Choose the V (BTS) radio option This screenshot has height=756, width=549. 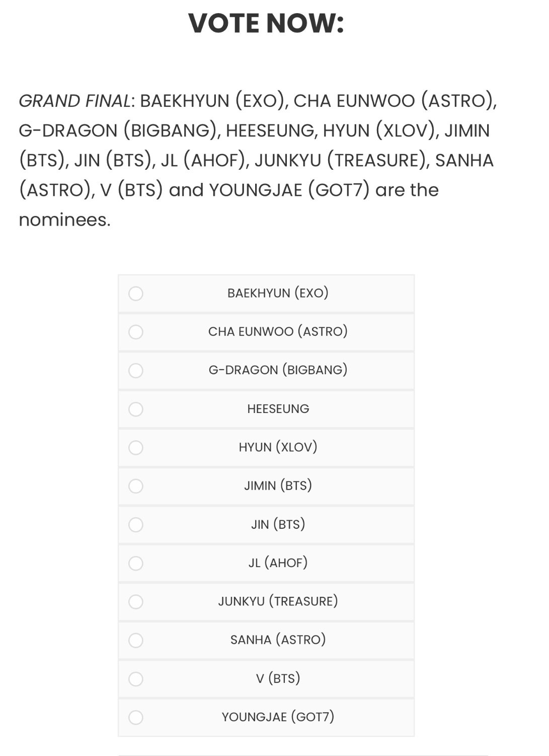click(x=136, y=679)
